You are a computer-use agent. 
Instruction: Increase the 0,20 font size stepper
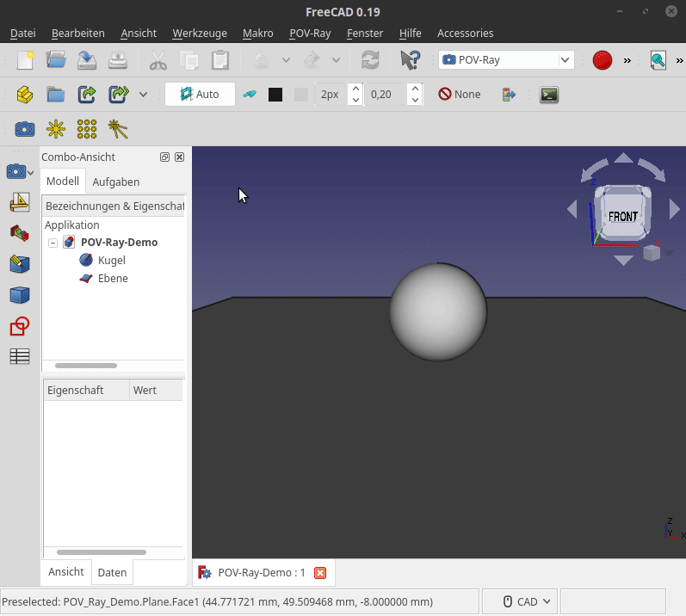415,89
